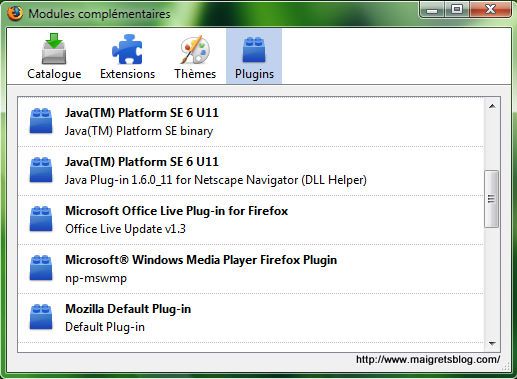
Task: Switch to the Catalogue tab label
Action: pyautogui.click(x=54, y=74)
